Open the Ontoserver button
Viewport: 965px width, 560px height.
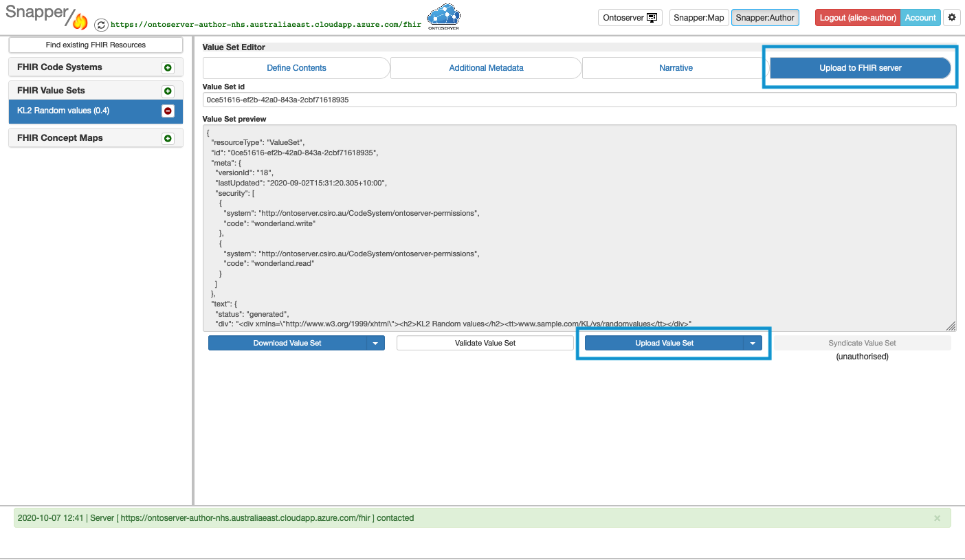pyautogui.click(x=630, y=18)
